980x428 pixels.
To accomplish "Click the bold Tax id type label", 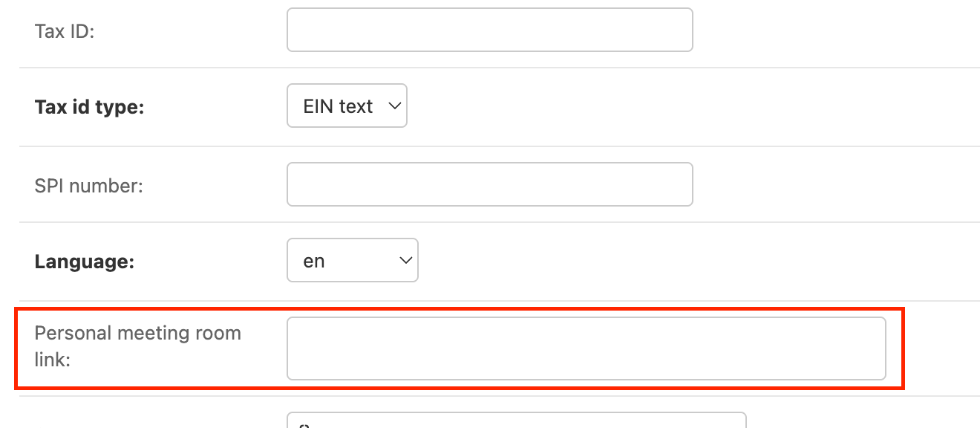I will 89,108.
